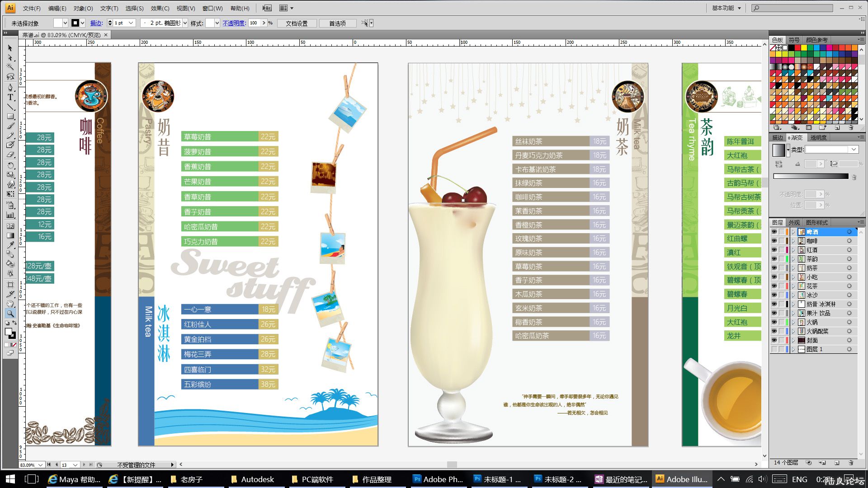Image resolution: width=868 pixels, height=488 pixels.
Task: Click the 首选项 button
Action: point(337,23)
